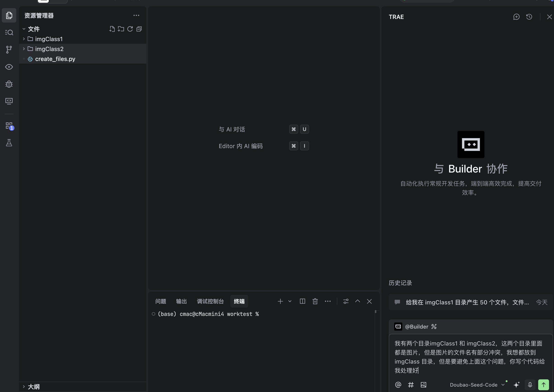Viewport: 554px width, 392px height.
Task: Open the Testing flask icon
Action: pos(9,143)
